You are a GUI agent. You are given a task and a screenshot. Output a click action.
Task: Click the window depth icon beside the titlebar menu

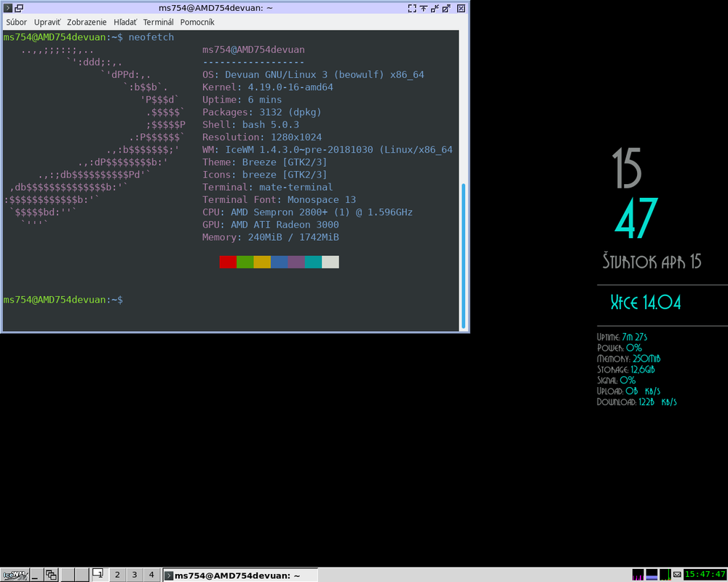[x=19, y=8]
